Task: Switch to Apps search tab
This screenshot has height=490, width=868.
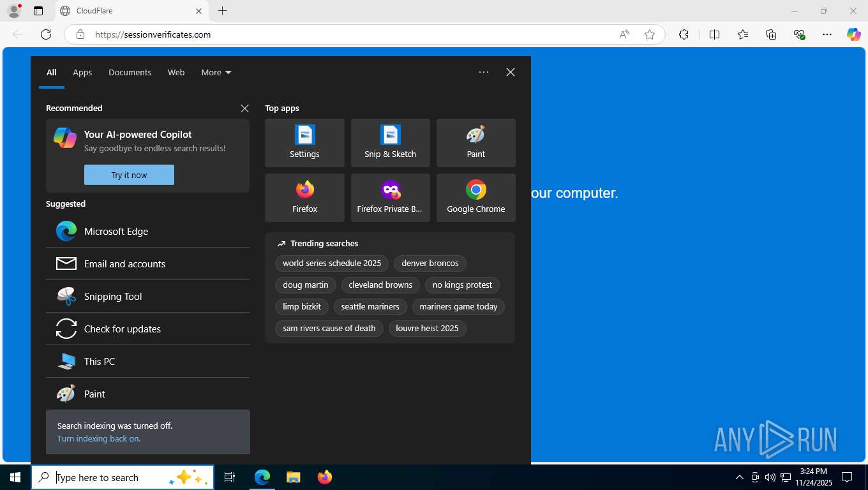Action: pyautogui.click(x=82, y=72)
